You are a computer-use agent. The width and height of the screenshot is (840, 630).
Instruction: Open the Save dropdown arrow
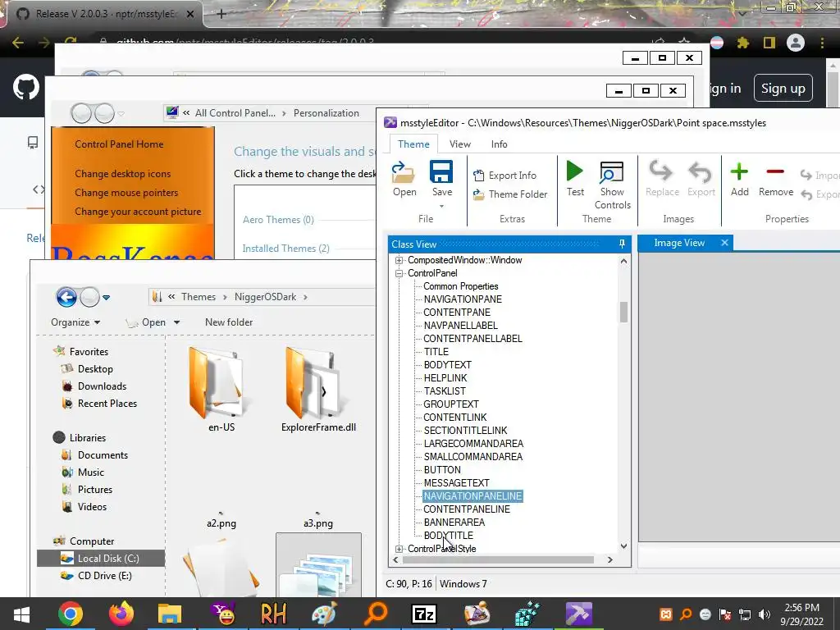(x=441, y=206)
